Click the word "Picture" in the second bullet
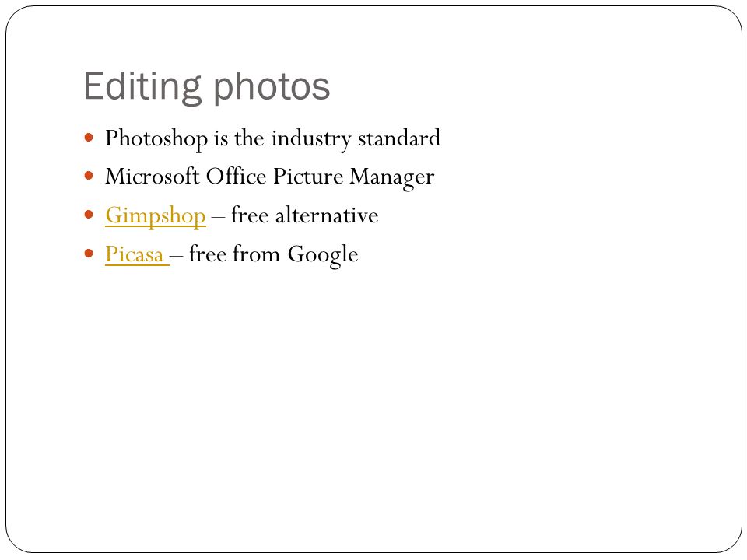The image size is (747, 560). (308, 177)
